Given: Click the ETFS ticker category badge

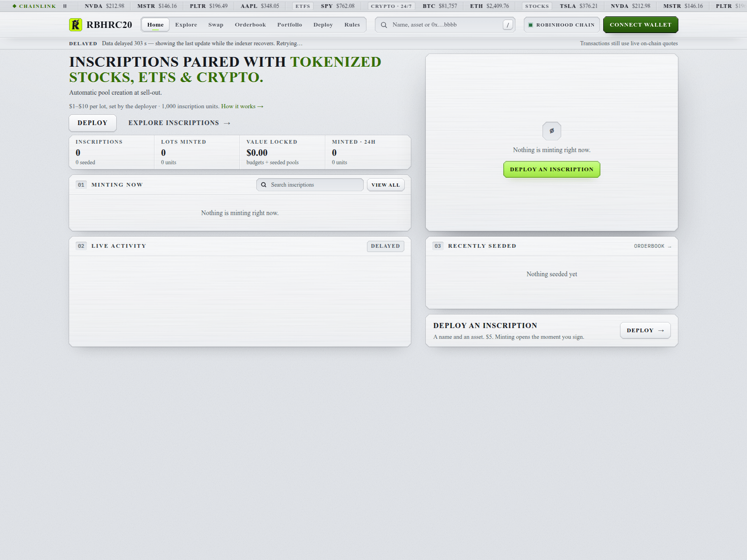Looking at the screenshot, I should pyautogui.click(x=303, y=6).
